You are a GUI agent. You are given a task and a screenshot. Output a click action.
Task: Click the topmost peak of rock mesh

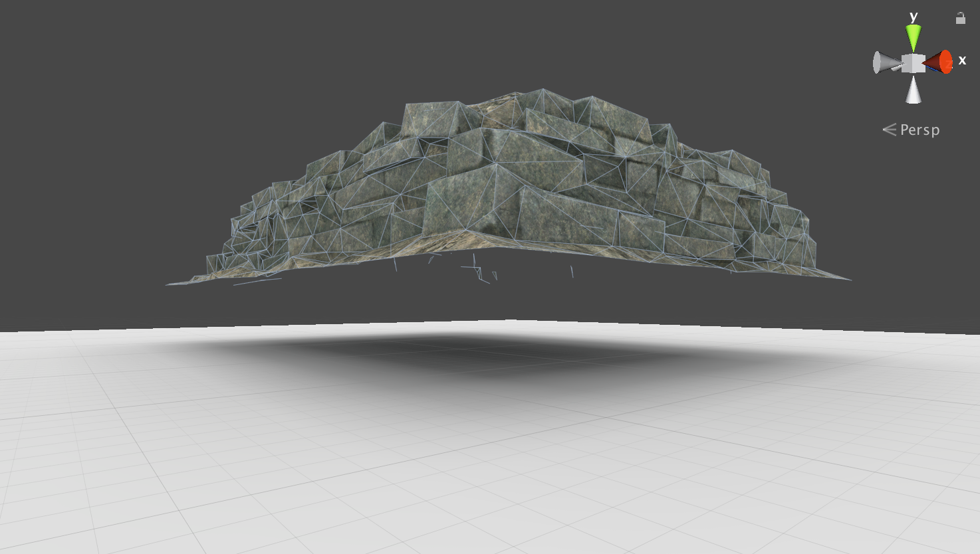point(542,90)
